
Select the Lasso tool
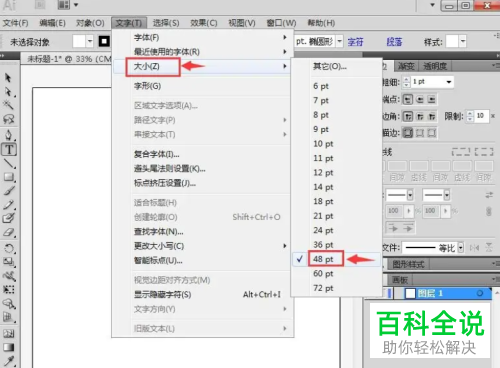(x=8, y=119)
